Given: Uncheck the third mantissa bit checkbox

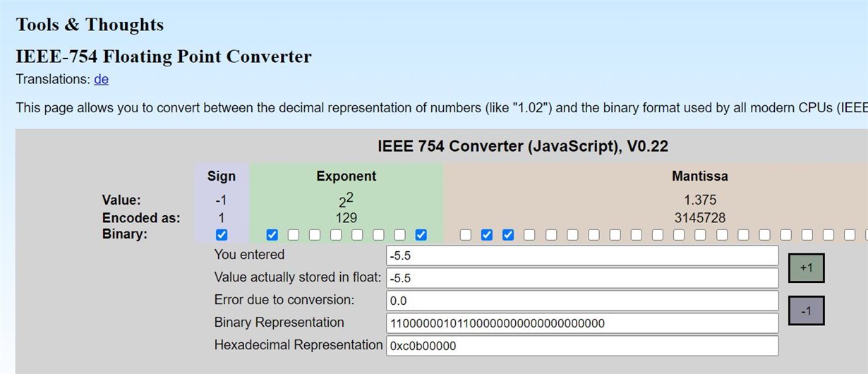Looking at the screenshot, I should click(508, 235).
